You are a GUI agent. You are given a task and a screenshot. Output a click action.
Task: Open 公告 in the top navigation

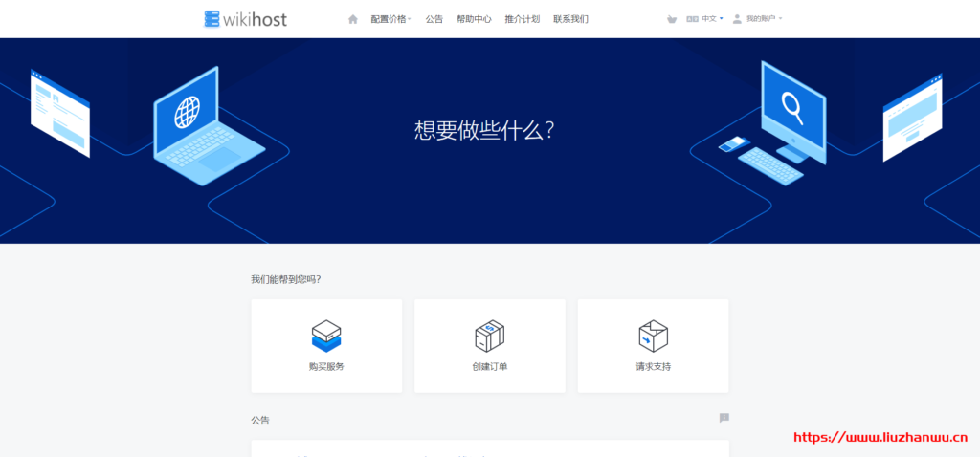click(x=434, y=19)
